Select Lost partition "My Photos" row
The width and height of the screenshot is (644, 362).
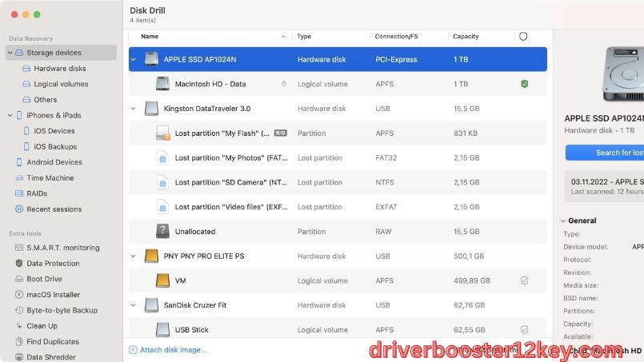coord(338,158)
